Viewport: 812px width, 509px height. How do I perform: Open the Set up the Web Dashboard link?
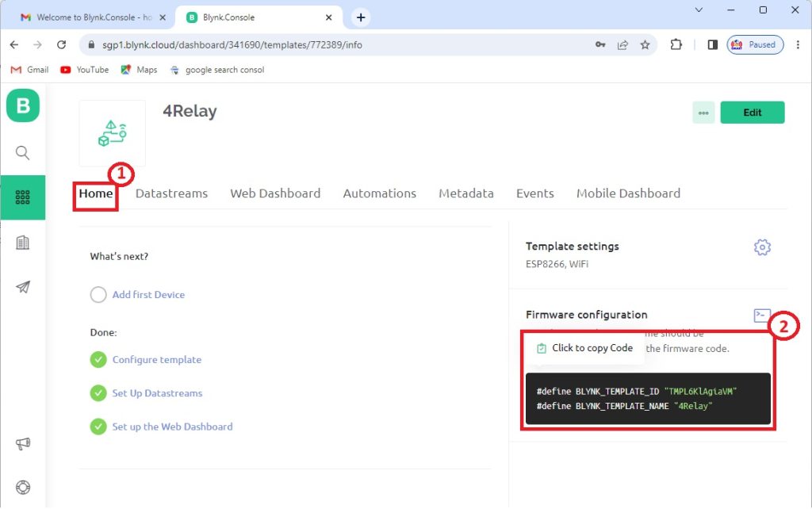(x=172, y=427)
